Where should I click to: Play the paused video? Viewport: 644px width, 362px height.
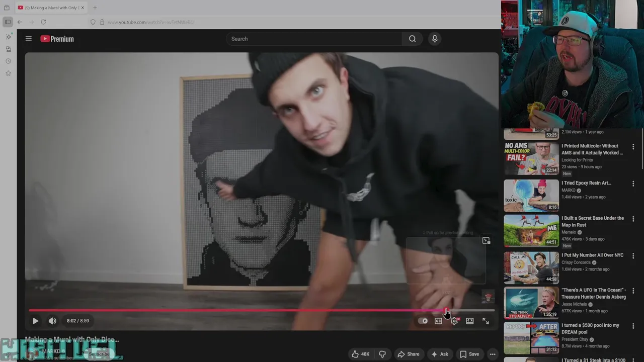pyautogui.click(x=35, y=321)
